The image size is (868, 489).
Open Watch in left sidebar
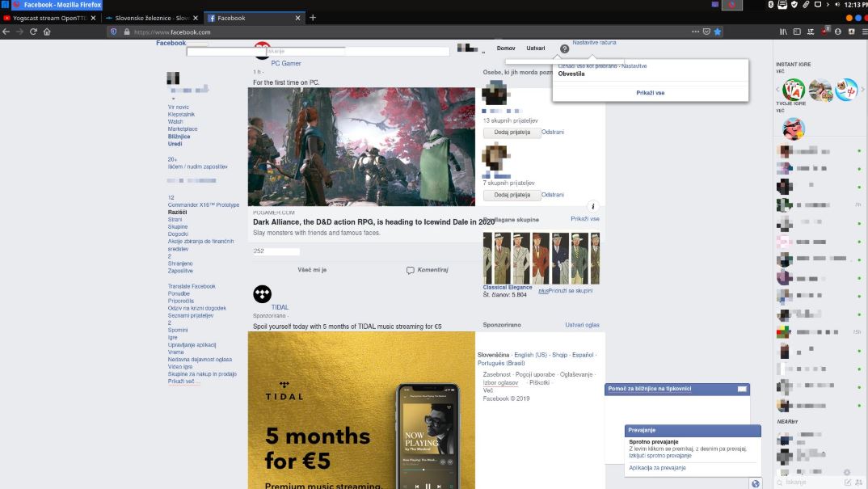[x=175, y=122]
